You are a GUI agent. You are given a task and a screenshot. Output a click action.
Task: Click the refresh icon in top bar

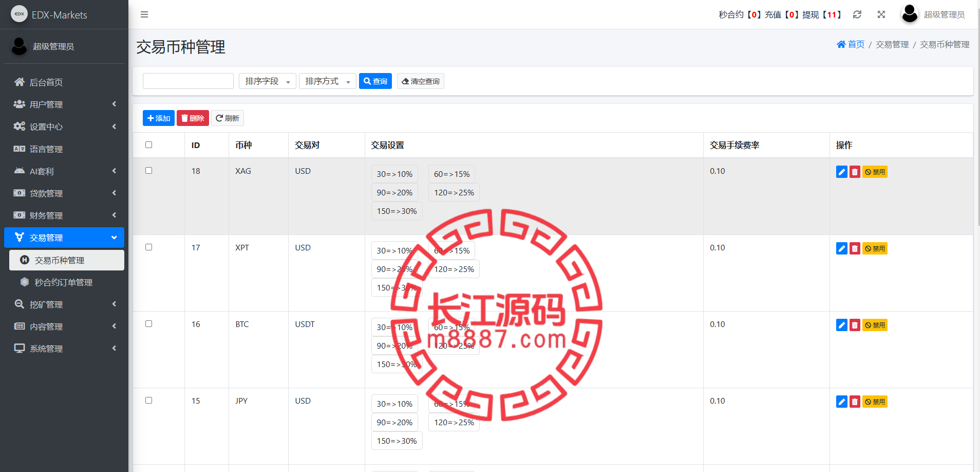[857, 14]
